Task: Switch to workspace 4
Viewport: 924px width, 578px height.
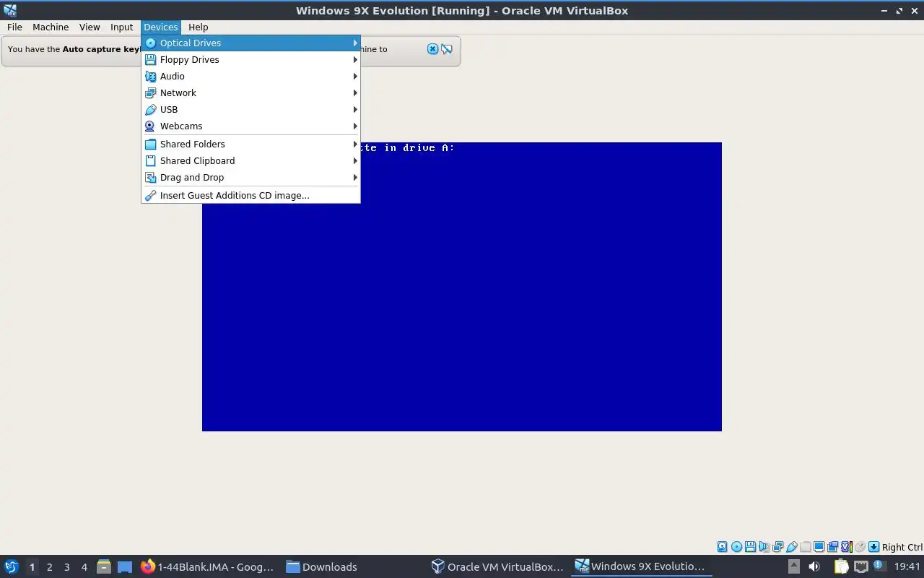Action: (84, 567)
